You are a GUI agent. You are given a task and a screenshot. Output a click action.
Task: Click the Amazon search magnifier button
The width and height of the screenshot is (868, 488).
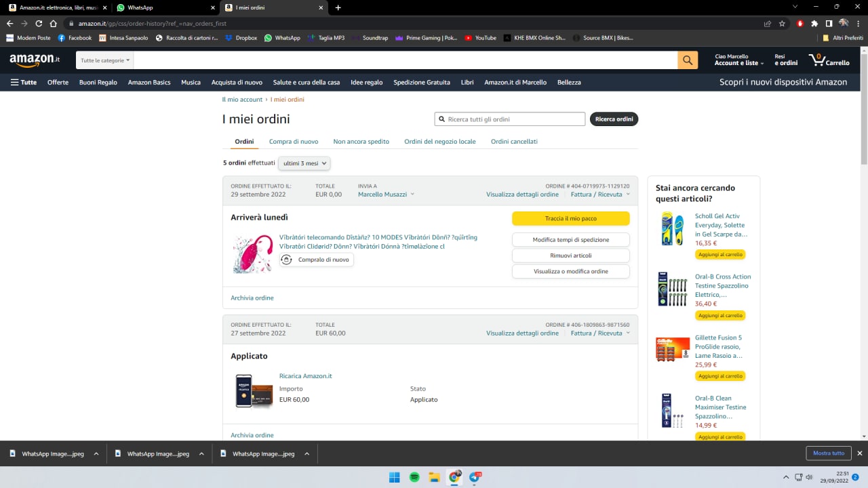coord(687,60)
